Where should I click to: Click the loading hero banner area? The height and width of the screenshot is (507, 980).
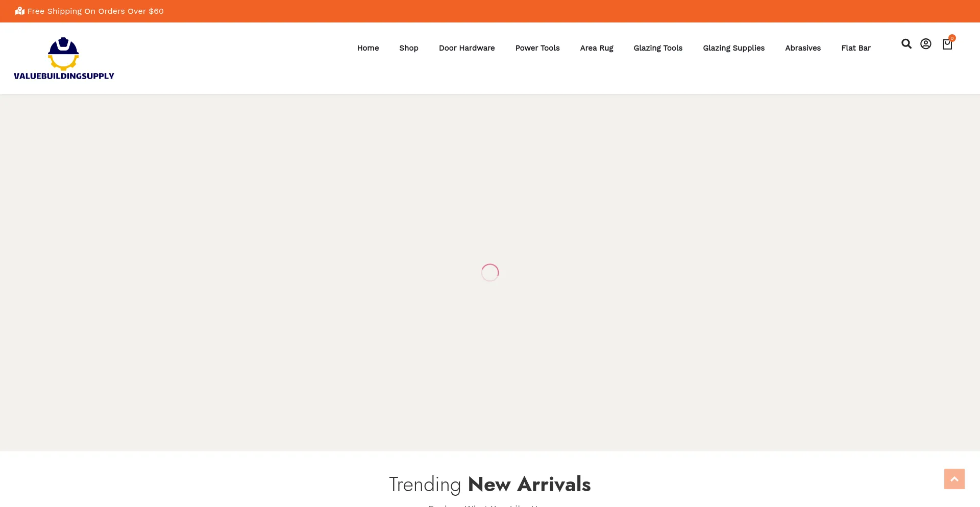pos(490,273)
